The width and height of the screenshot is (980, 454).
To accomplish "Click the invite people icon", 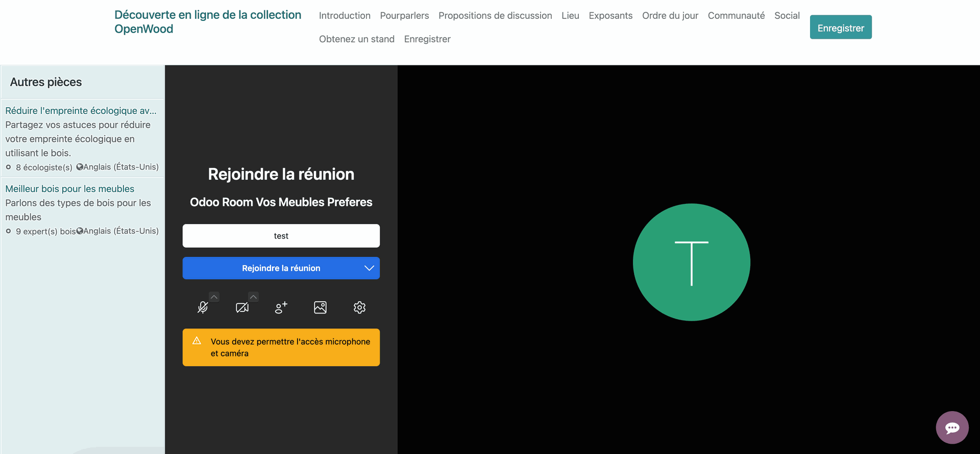I will point(281,307).
